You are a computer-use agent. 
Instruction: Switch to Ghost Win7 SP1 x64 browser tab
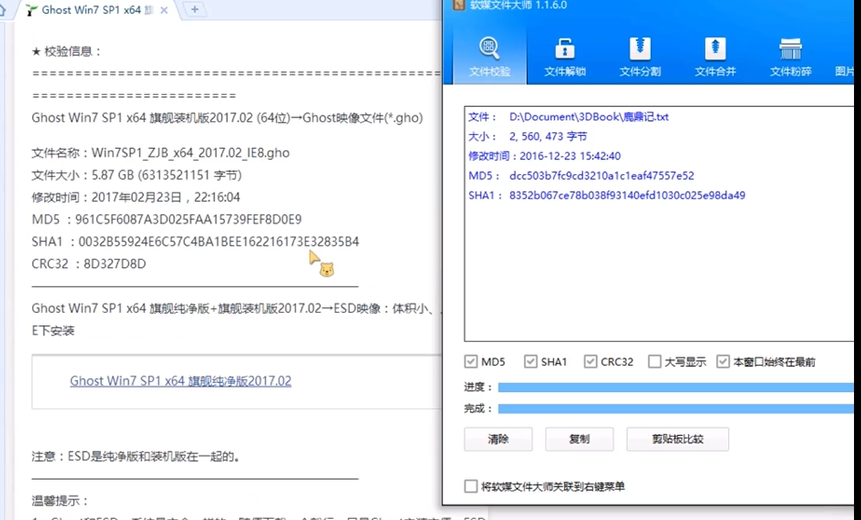coord(97,10)
